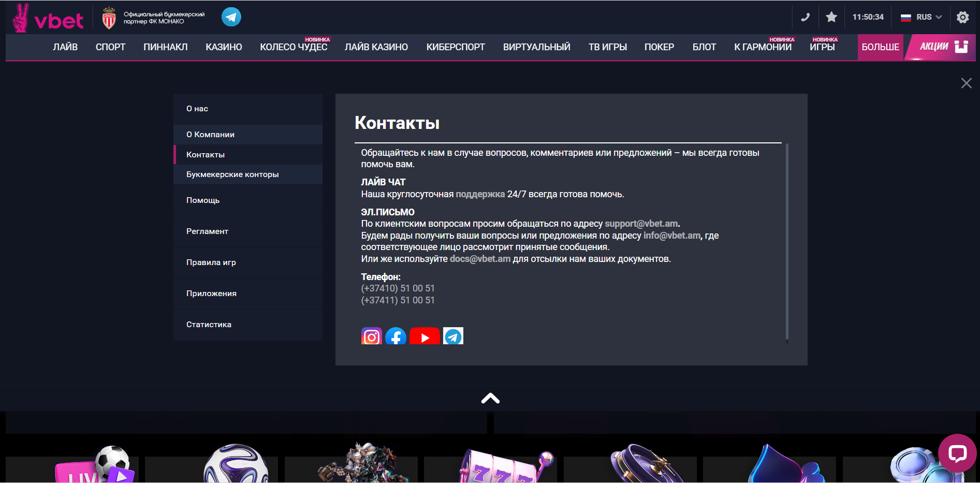Expand the Правила игр sidebar section
980x483 pixels.
click(x=248, y=262)
